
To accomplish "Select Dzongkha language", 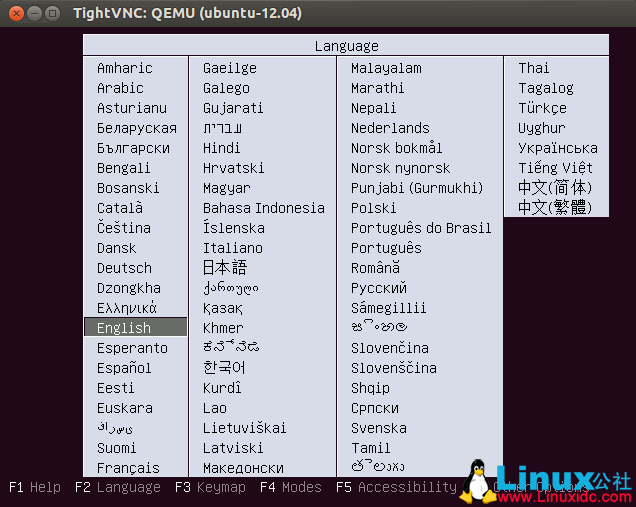I will [x=129, y=288].
